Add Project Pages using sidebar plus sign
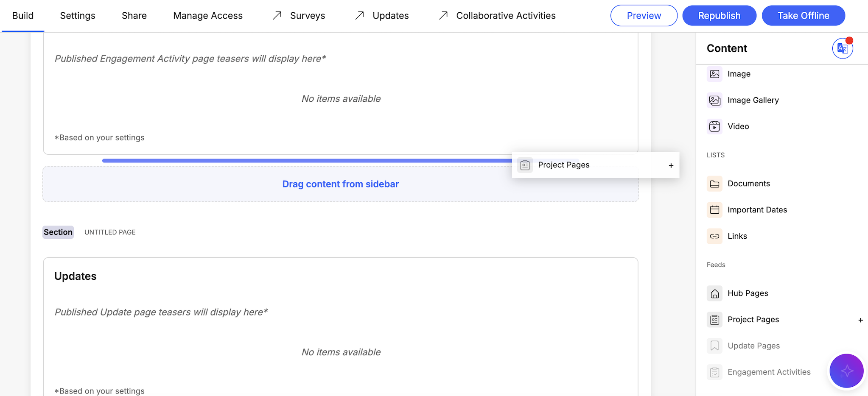 pos(860,320)
